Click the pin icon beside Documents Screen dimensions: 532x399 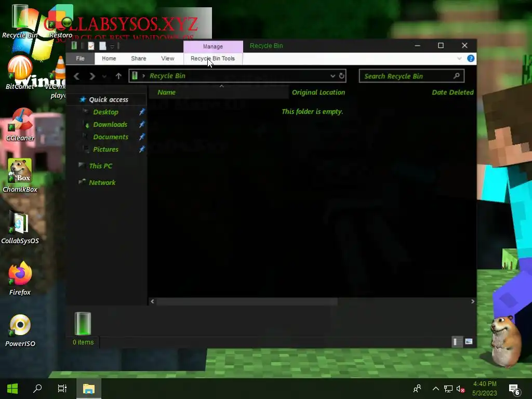(142, 137)
